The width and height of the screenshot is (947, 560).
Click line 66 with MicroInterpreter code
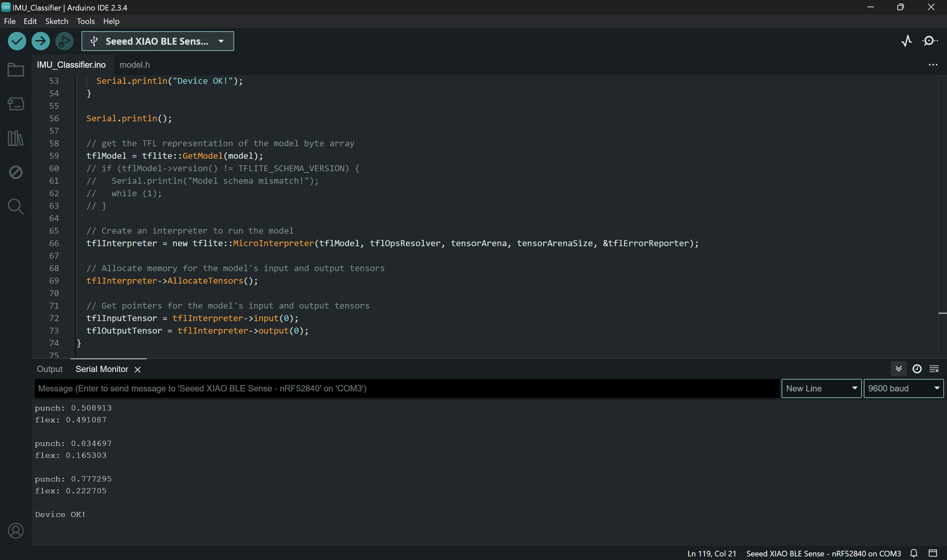tap(393, 244)
